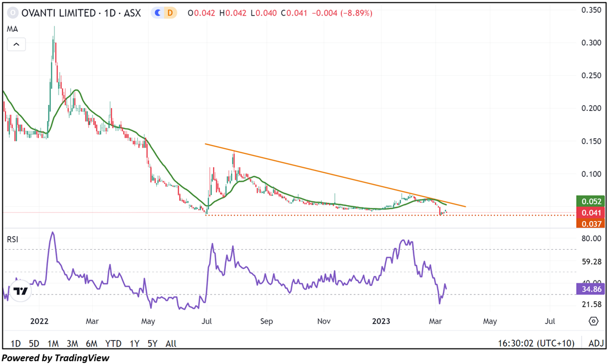Viewport: 608px width, 364px height.
Task: Choose the 6M date range
Action: (91, 343)
